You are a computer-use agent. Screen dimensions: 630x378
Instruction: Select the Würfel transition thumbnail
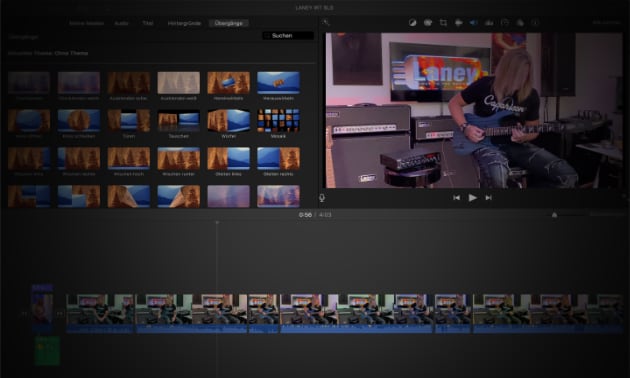pyautogui.click(x=228, y=121)
